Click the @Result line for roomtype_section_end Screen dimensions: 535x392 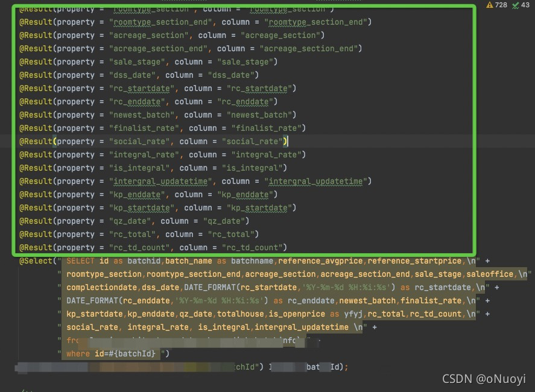(x=195, y=22)
